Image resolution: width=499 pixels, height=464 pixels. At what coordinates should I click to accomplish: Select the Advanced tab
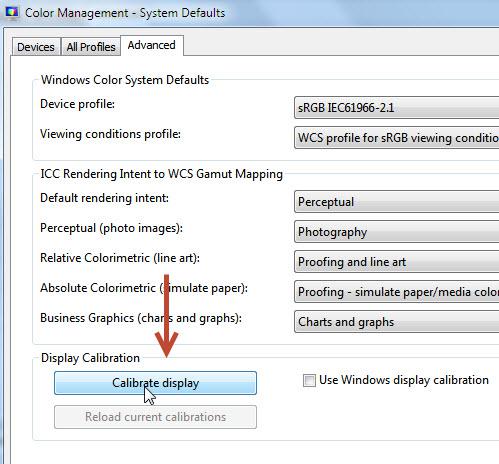(x=152, y=45)
